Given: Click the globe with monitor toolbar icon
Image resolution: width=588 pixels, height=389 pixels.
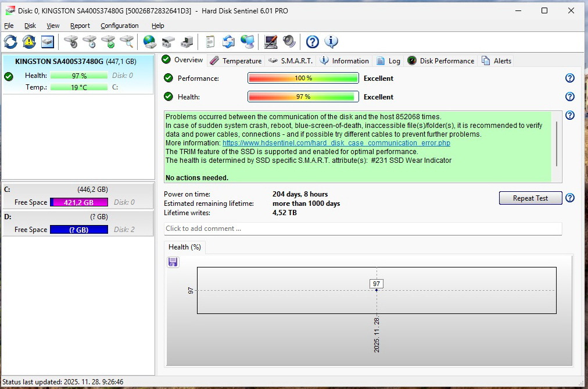Looking at the screenshot, I should point(247,42).
